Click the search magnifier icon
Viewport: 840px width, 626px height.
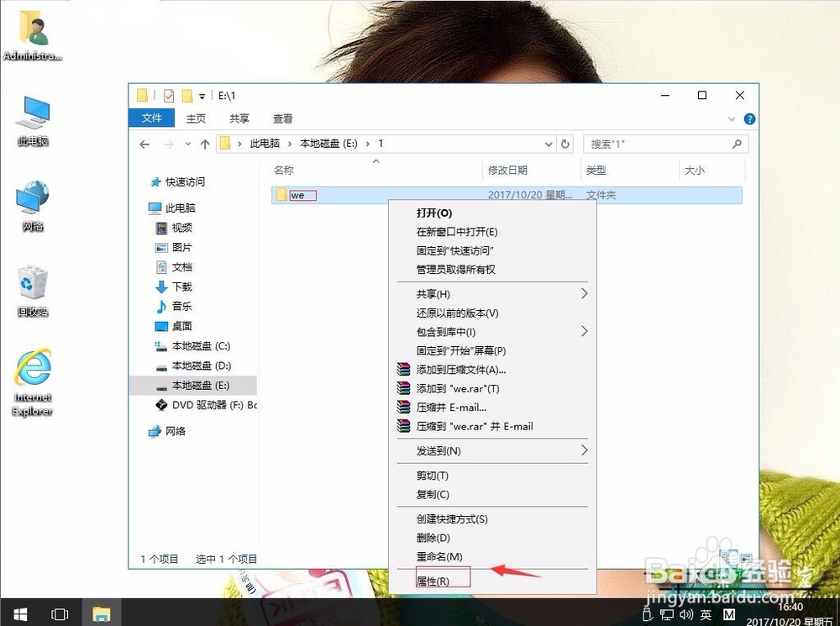click(x=737, y=144)
